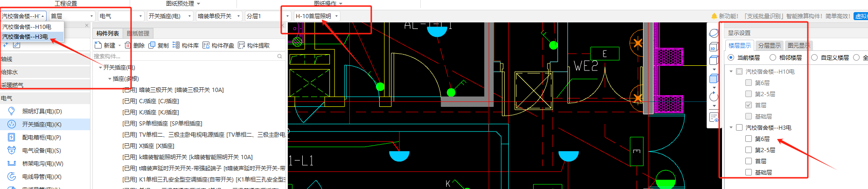This screenshot has height=189, width=868.
Task: Switch to 图元显示 tab
Action: point(799,45)
